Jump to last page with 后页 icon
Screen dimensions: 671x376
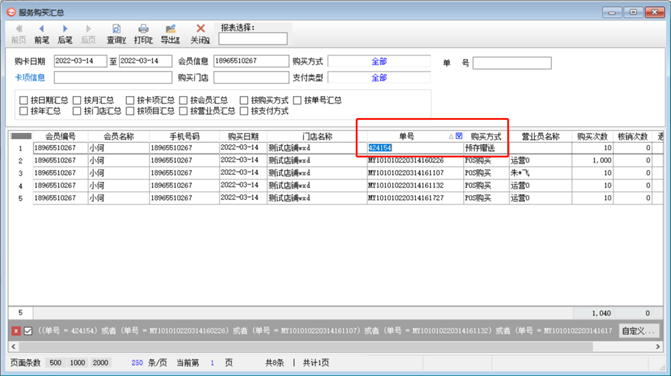pyautogui.click(x=88, y=34)
